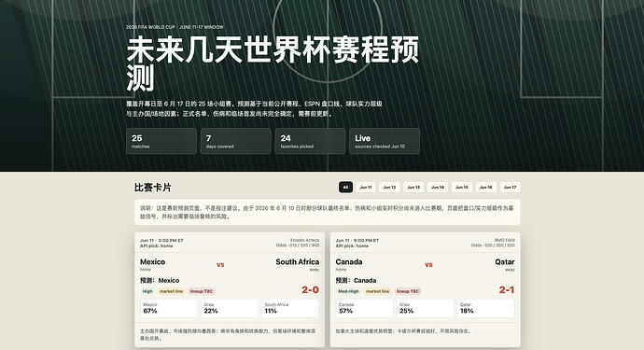This screenshot has height=350, width=644.
Task: Click the Canada card analysis note
Action: pos(403,330)
